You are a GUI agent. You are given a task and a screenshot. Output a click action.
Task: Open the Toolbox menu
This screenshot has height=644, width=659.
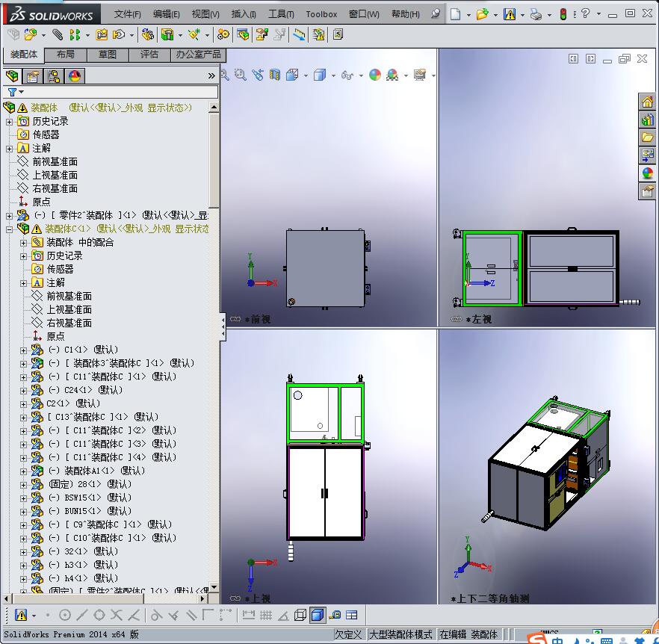coord(321,14)
